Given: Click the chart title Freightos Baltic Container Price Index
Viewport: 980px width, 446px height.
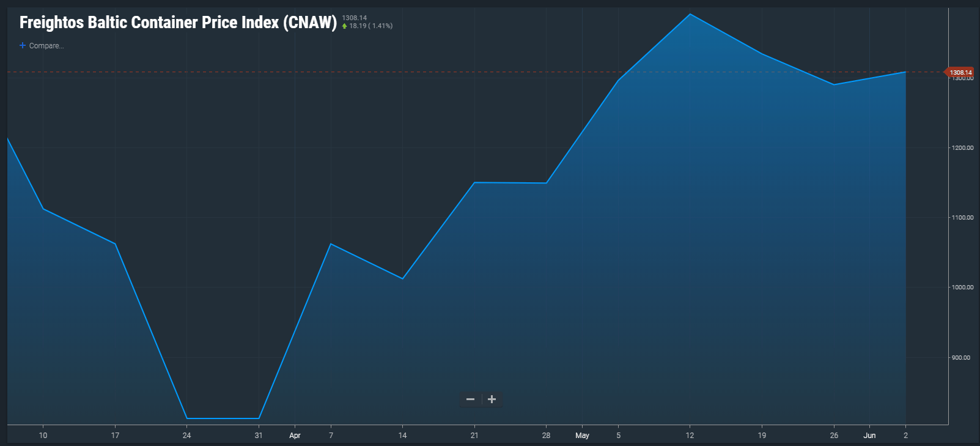Looking at the screenshot, I should (178, 23).
